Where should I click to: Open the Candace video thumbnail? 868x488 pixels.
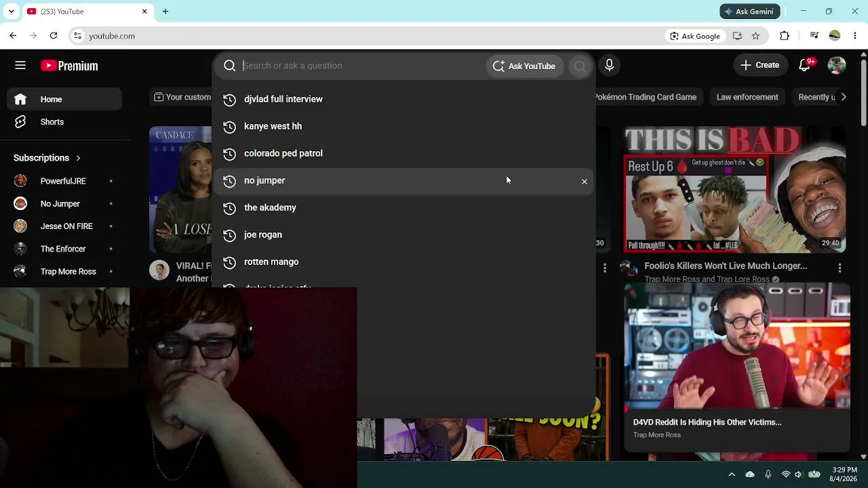[180, 189]
